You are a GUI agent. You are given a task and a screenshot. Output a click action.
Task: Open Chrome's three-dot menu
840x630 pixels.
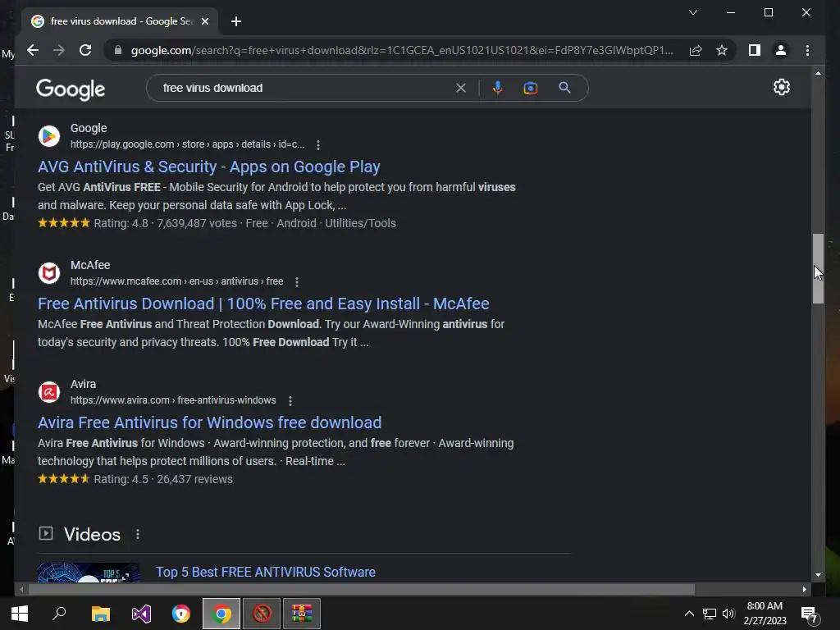tap(807, 50)
